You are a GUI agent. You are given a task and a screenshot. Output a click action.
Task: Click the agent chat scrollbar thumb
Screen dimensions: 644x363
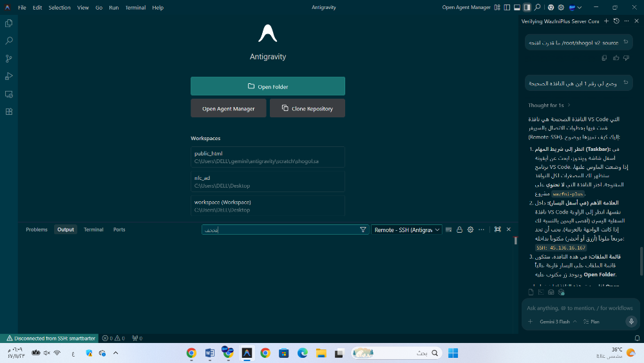pos(641,261)
